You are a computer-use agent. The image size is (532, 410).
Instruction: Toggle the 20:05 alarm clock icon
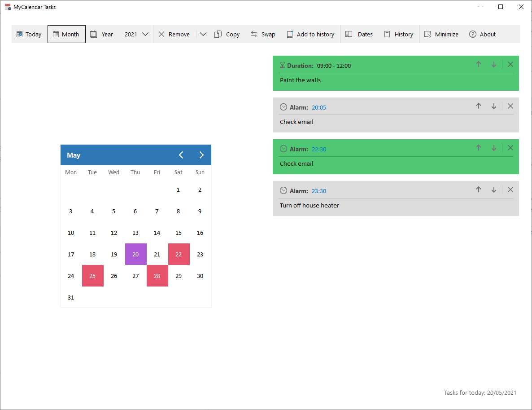pos(283,107)
